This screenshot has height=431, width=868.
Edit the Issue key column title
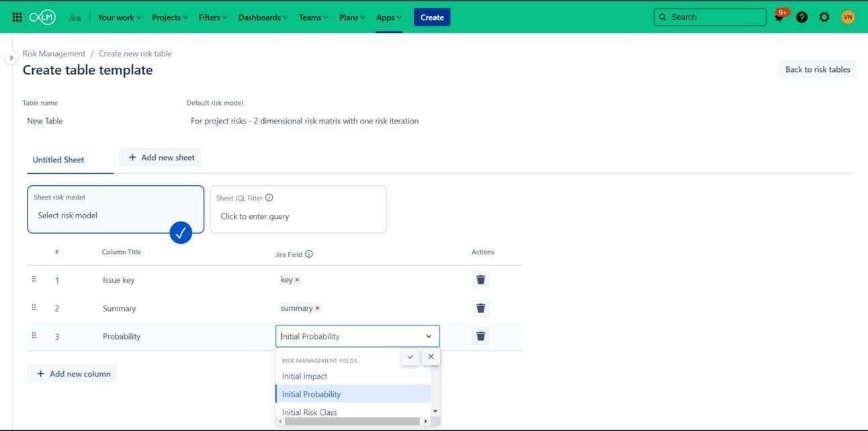coord(119,280)
